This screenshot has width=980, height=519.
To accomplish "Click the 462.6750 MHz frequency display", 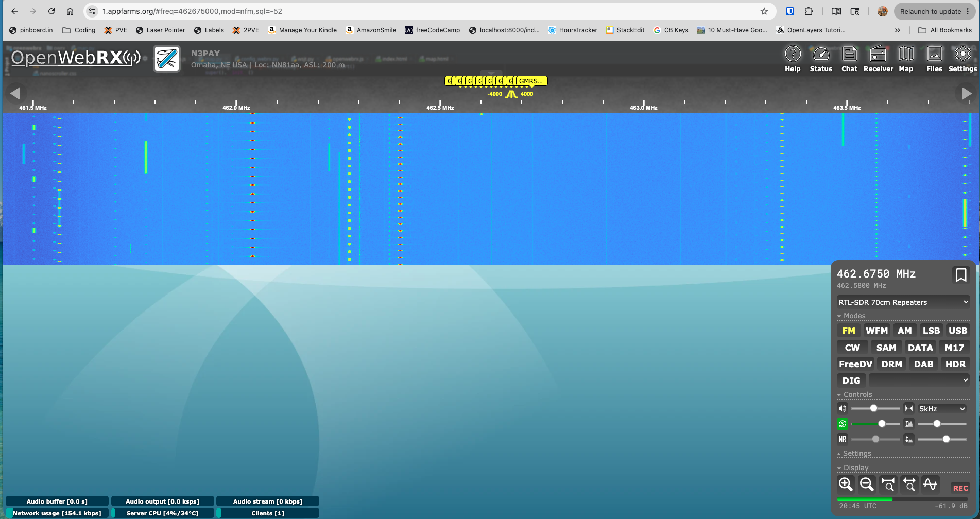I will click(876, 274).
